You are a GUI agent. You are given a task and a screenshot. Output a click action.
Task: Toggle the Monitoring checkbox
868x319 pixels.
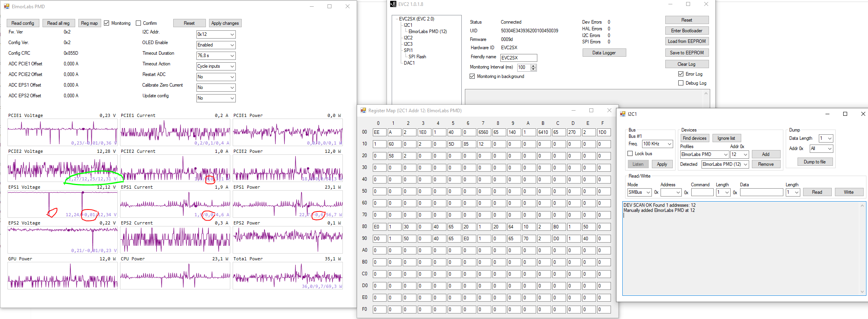click(x=107, y=23)
